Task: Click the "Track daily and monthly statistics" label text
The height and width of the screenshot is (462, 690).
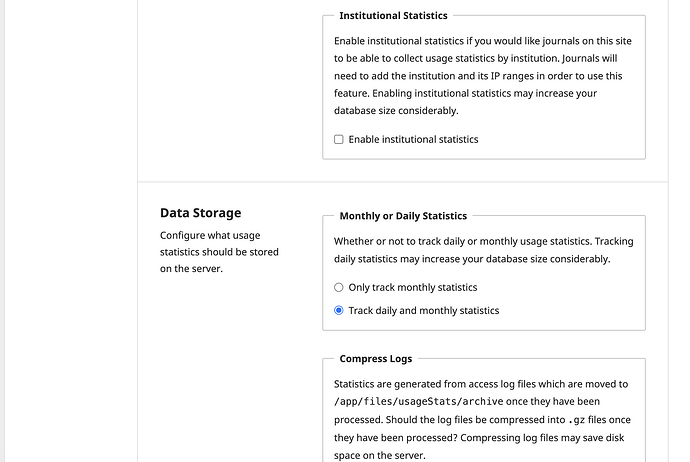Action: point(423,311)
